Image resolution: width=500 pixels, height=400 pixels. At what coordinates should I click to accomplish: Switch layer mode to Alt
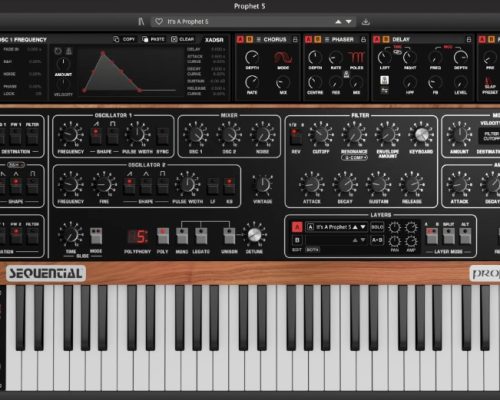[x=465, y=236]
